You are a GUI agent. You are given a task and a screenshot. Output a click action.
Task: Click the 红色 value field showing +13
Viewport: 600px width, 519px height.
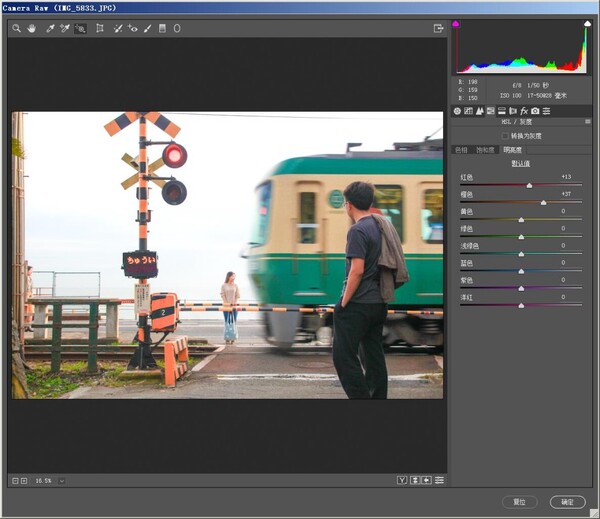(566, 177)
